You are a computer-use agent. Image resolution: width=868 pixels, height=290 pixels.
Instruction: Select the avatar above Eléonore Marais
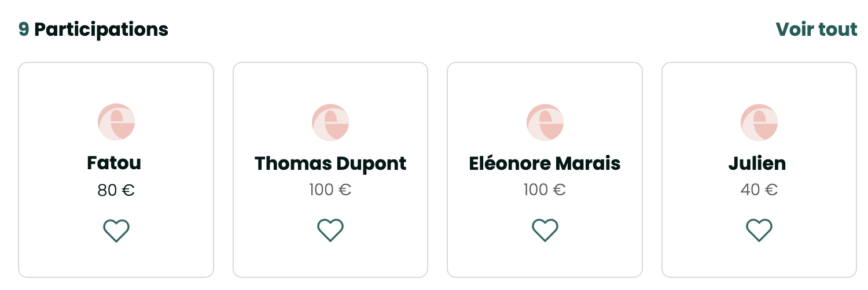545,122
